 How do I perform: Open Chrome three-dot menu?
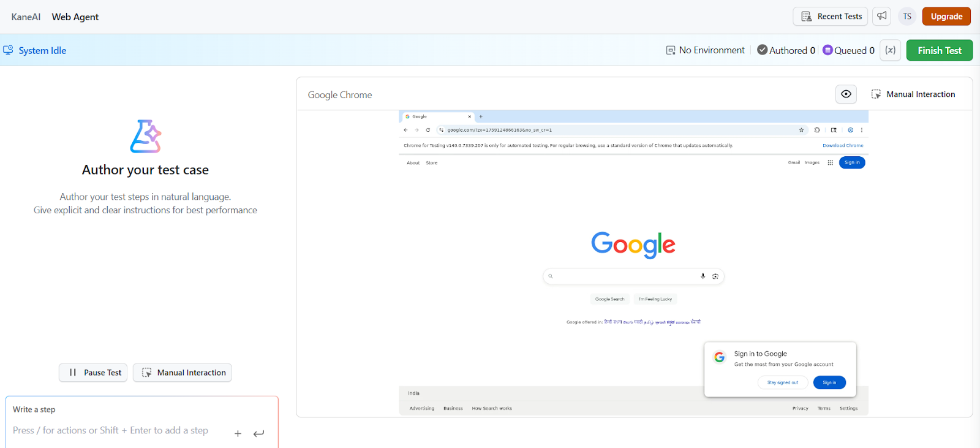[x=862, y=130]
